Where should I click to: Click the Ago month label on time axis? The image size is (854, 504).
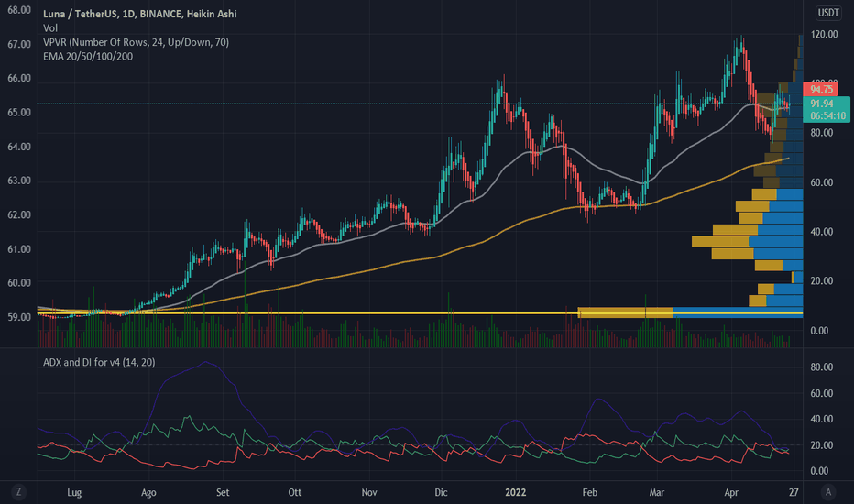click(x=148, y=492)
